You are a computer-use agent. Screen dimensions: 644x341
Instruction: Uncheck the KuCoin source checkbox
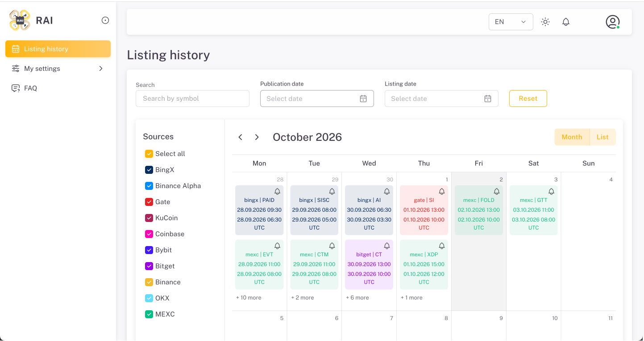149,218
